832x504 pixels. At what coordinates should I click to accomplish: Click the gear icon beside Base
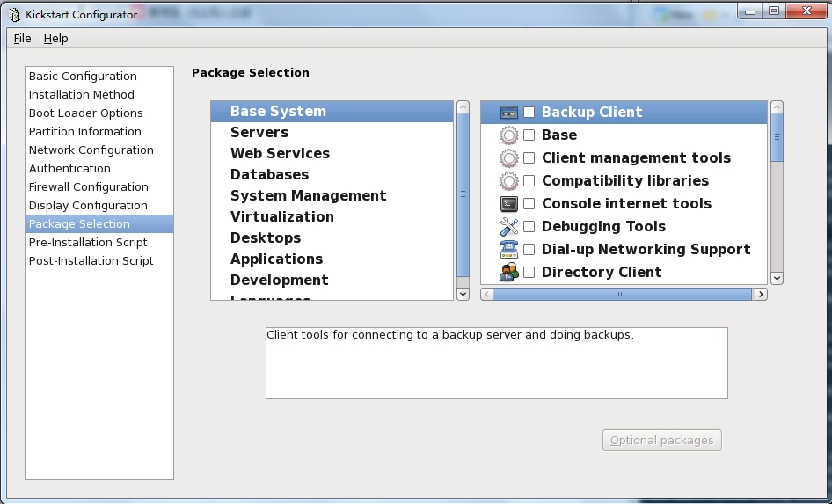pyautogui.click(x=509, y=135)
